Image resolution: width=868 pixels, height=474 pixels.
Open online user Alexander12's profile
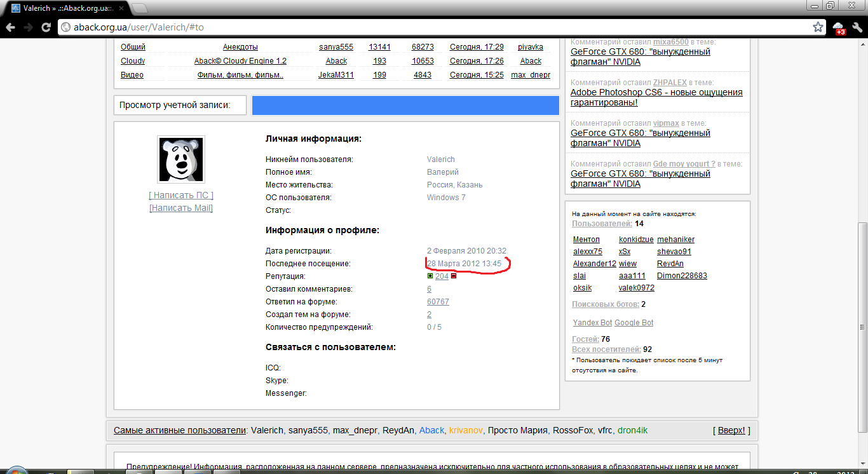pyautogui.click(x=595, y=264)
